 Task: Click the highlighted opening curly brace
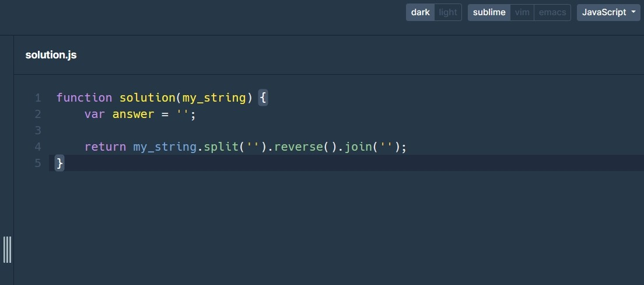click(263, 98)
